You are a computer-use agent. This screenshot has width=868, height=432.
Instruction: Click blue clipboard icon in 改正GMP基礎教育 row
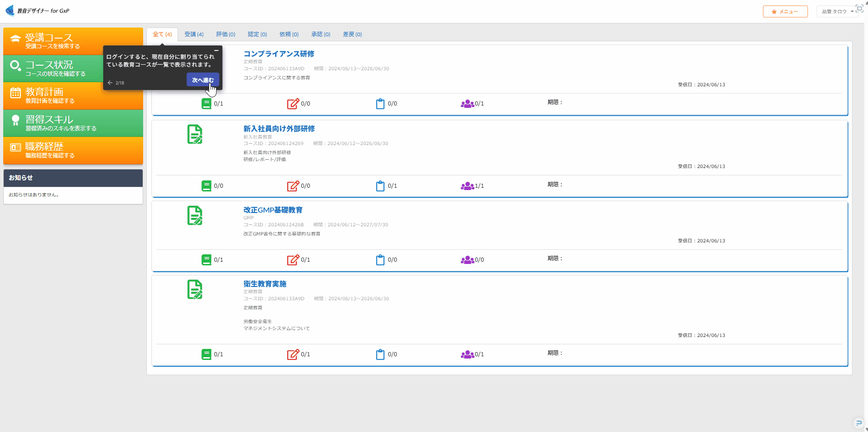pyautogui.click(x=380, y=260)
